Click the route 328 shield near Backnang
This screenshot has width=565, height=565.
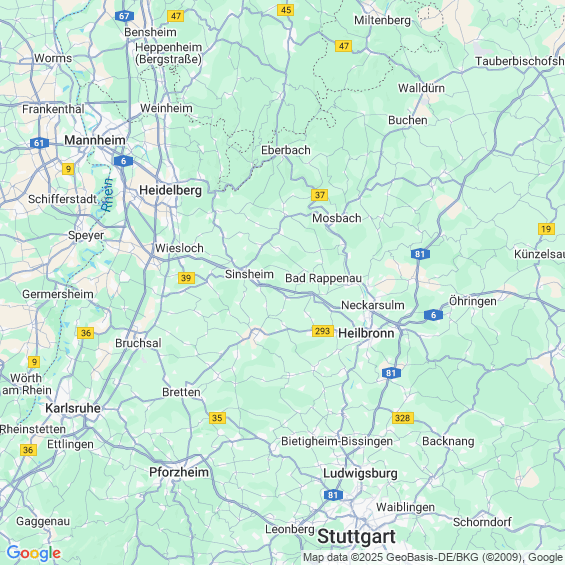(x=402, y=418)
